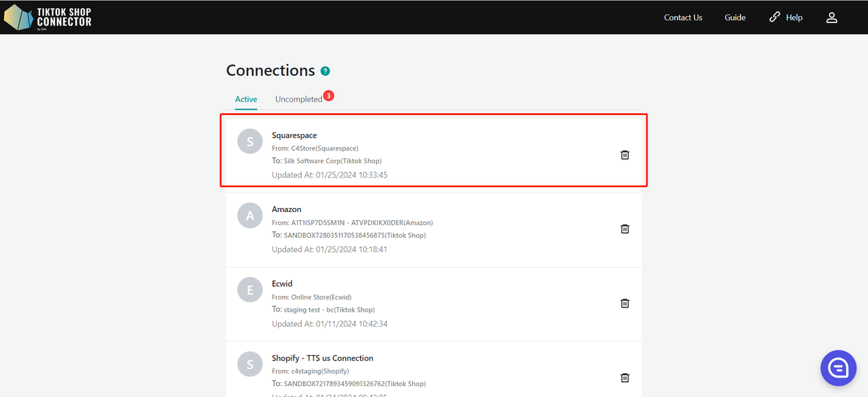Screen dimensions: 868x397
Task: Click the help question mark beside Connections
Action: point(325,71)
